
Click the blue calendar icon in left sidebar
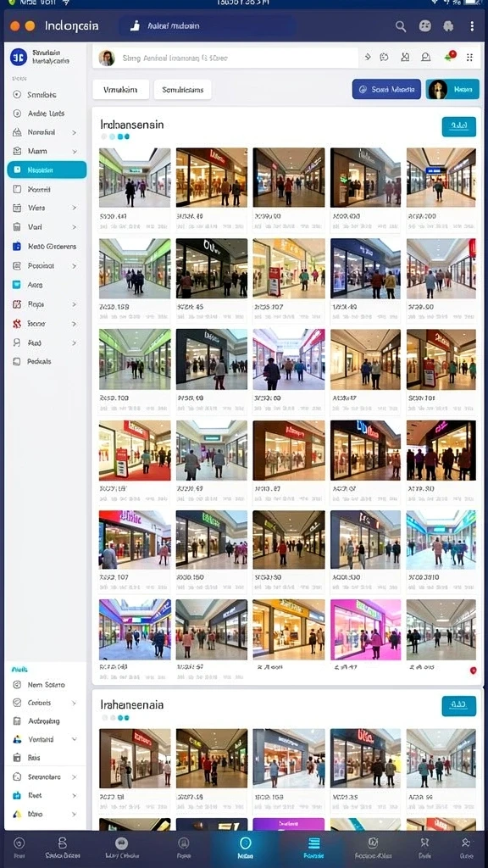point(17,247)
